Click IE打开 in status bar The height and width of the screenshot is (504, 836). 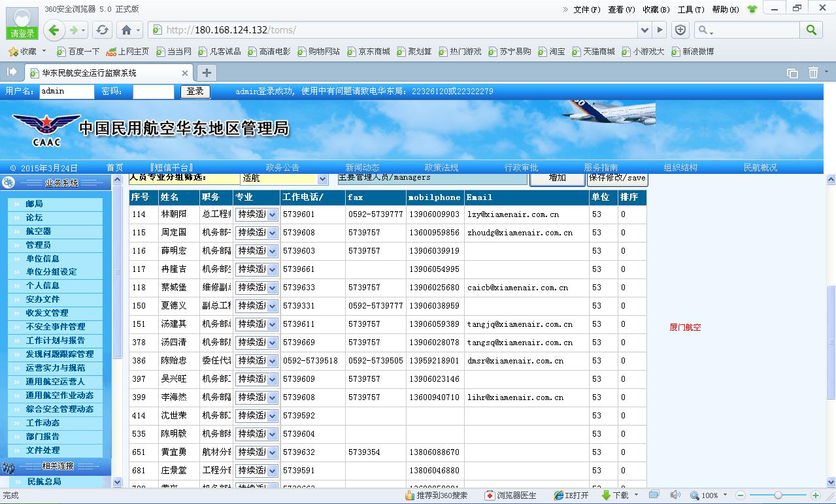pos(571,496)
